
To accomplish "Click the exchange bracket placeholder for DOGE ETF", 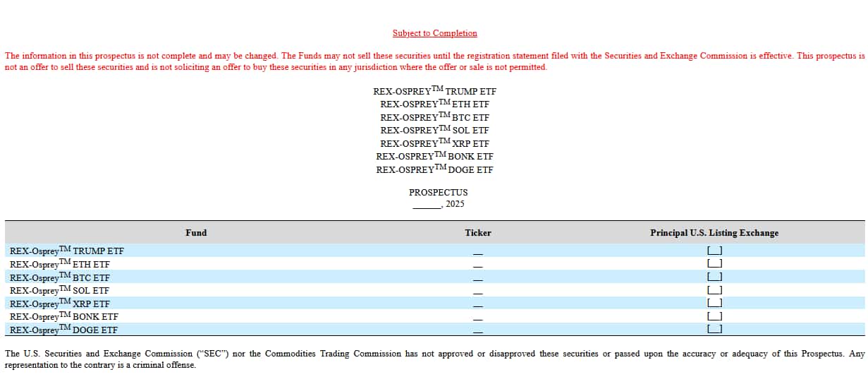I will point(714,330).
